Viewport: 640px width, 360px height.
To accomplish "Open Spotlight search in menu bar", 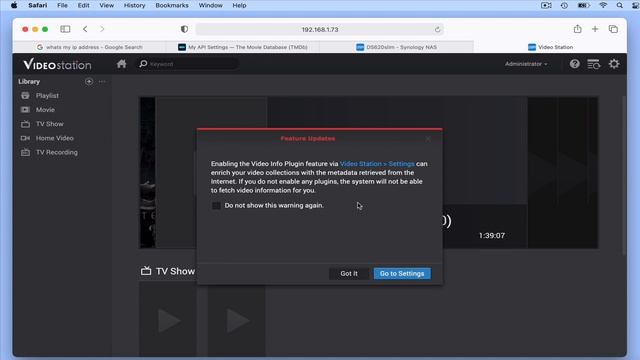I will [619, 5].
